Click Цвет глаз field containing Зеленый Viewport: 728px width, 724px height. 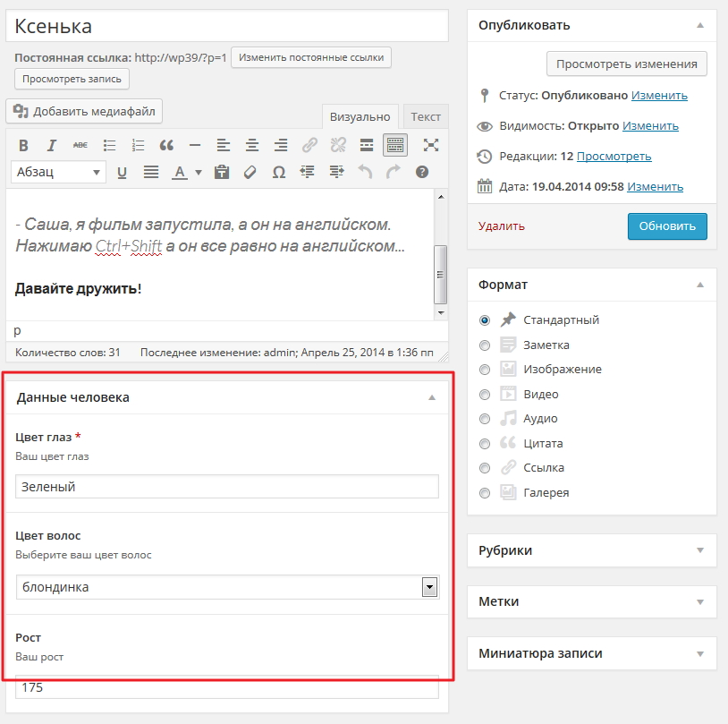click(x=227, y=487)
